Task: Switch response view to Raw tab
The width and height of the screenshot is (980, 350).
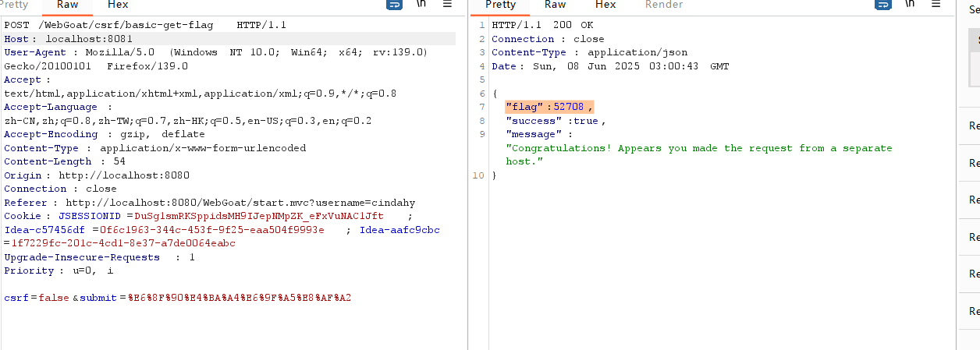Action: click(555, 5)
